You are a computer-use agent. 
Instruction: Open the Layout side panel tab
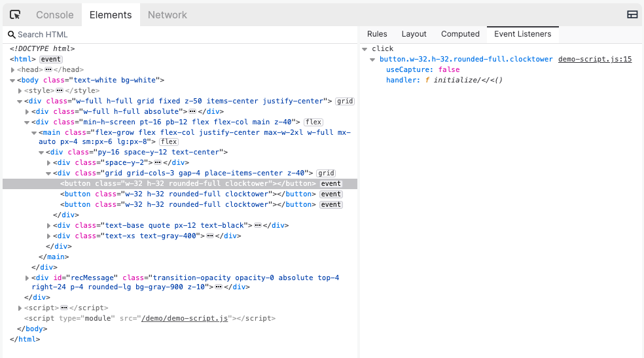(414, 34)
